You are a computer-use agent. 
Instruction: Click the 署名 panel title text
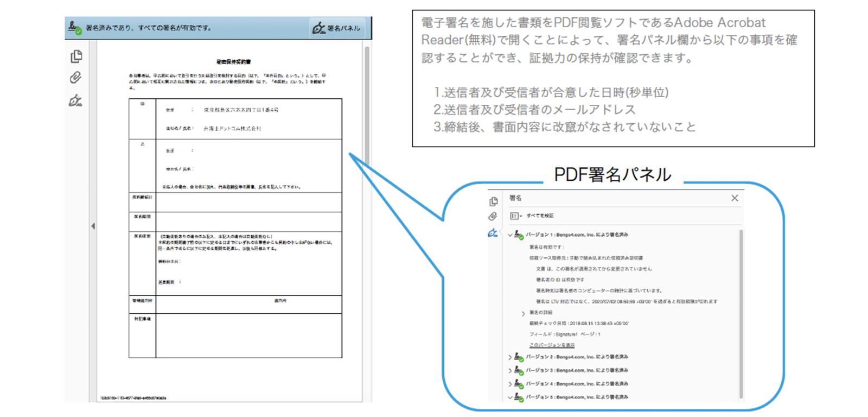coord(515,198)
